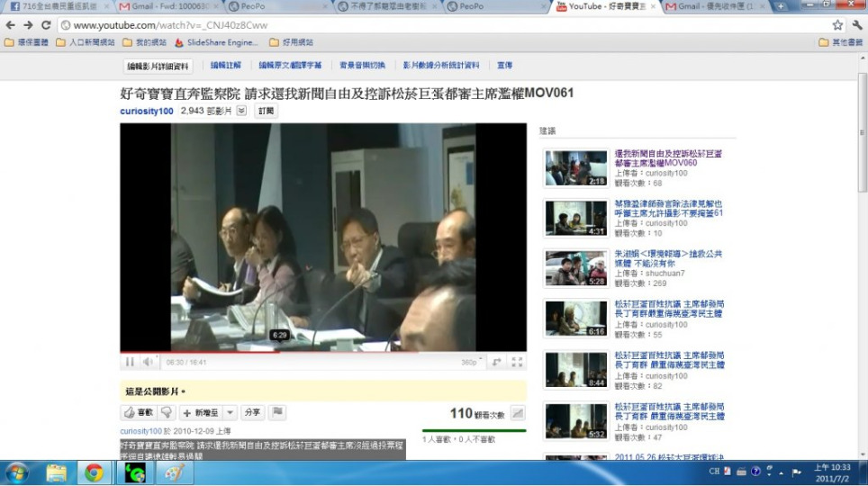Open Chrome's wrench settings menu
Viewport: 868px width, 486px height.
click(x=856, y=25)
